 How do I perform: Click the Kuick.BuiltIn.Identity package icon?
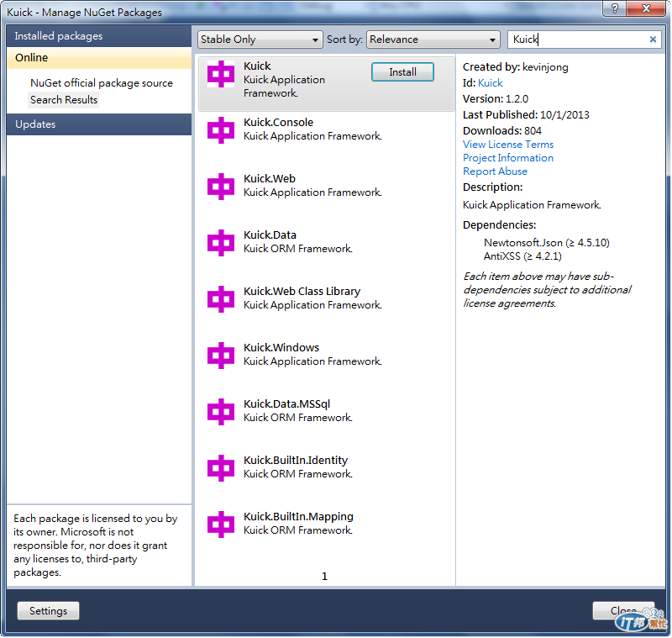[221, 468]
